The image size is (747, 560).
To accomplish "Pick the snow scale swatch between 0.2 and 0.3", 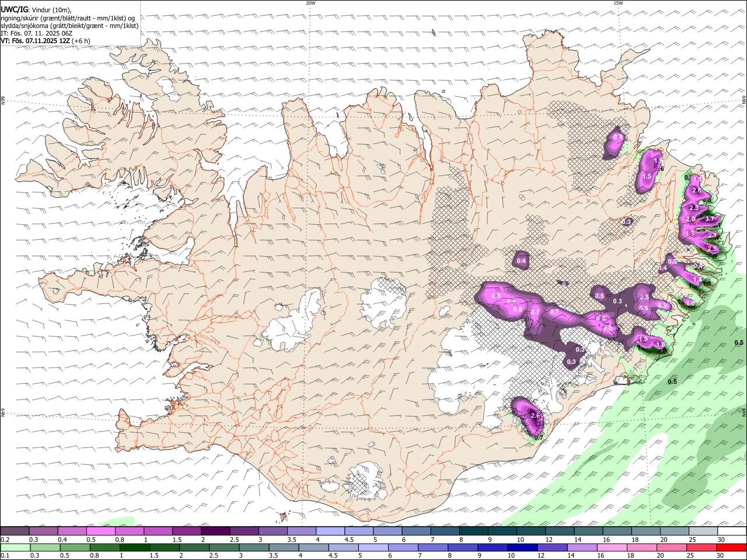I will pyautogui.click(x=15, y=531).
